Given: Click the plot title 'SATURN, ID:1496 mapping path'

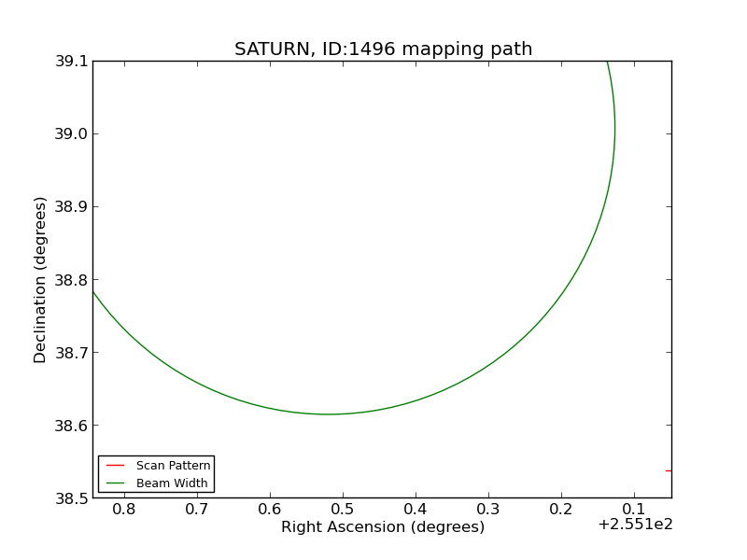Looking at the screenshot, I should point(383,49).
